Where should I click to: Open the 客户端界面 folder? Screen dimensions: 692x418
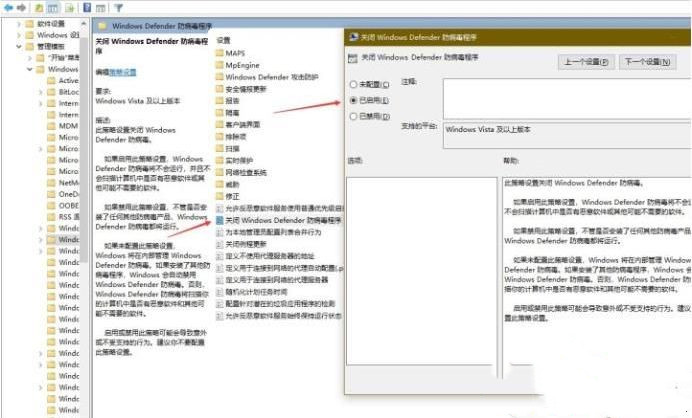238,124
